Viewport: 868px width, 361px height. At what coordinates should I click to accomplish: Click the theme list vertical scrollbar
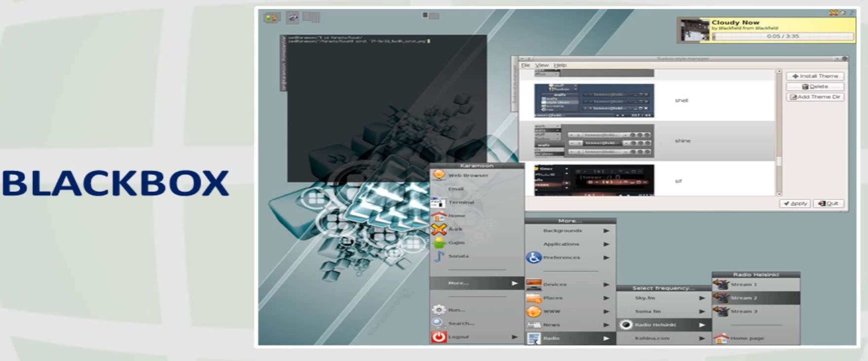[779, 133]
